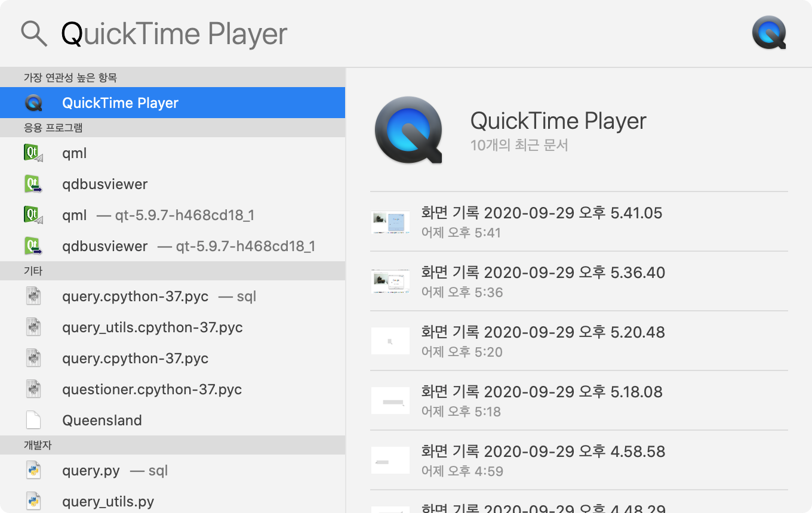Select query_utils.py result

[173, 499]
